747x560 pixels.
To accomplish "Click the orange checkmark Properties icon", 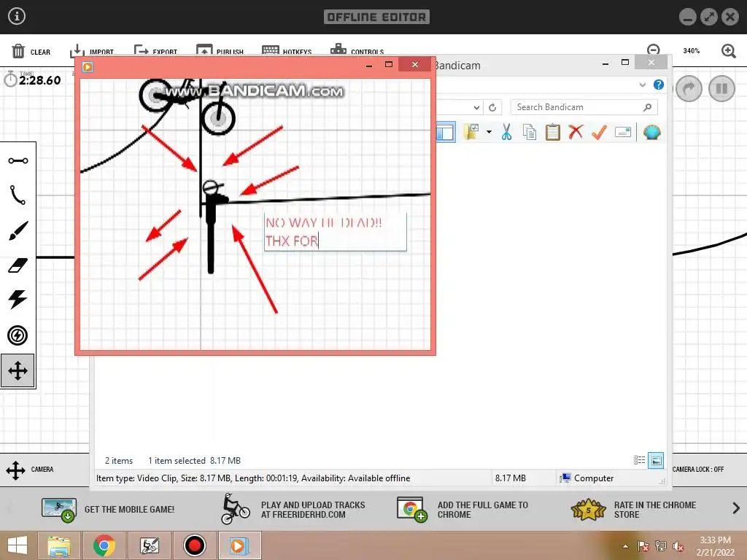I will (599, 132).
